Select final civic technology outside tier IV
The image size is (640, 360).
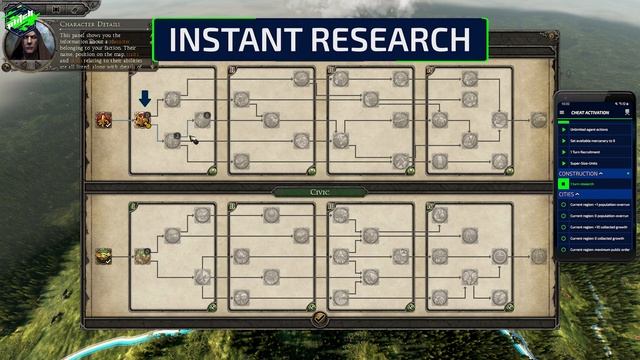click(539, 256)
